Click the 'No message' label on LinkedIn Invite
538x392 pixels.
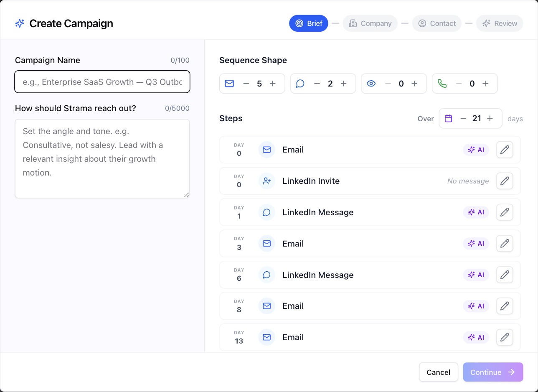pyautogui.click(x=468, y=181)
